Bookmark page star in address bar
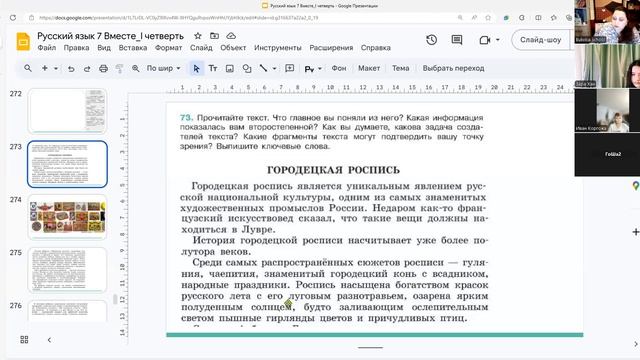 [x=488, y=18]
